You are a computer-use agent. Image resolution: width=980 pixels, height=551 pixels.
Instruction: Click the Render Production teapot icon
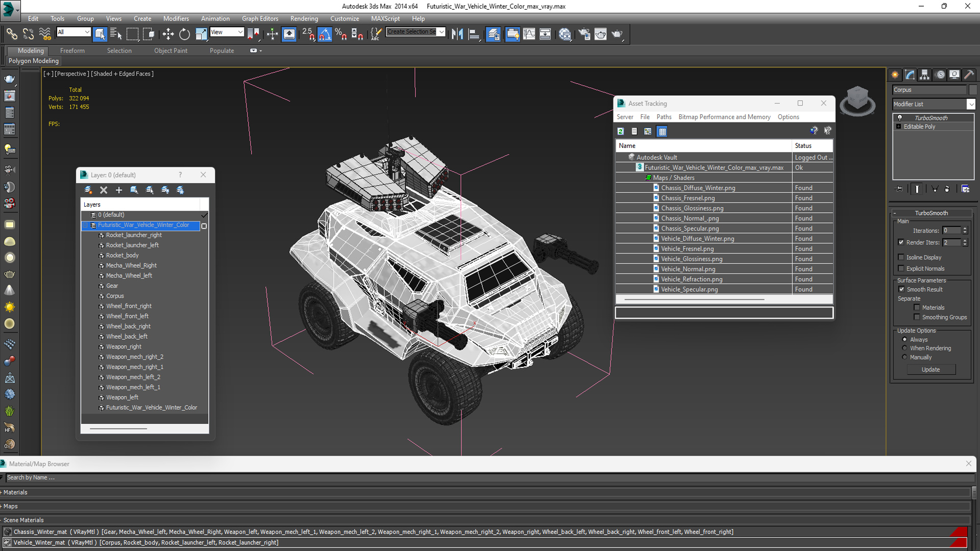[x=617, y=34]
